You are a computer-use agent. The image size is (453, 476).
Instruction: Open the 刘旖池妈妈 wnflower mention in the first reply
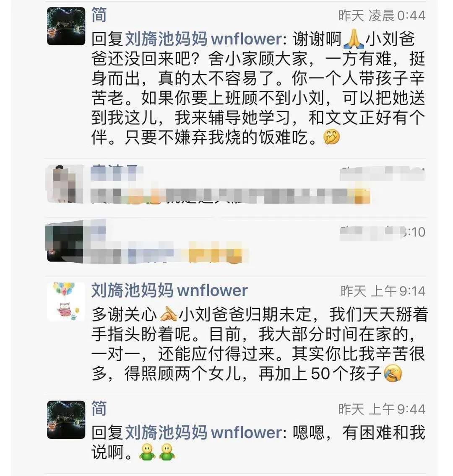pyautogui.click(x=204, y=39)
